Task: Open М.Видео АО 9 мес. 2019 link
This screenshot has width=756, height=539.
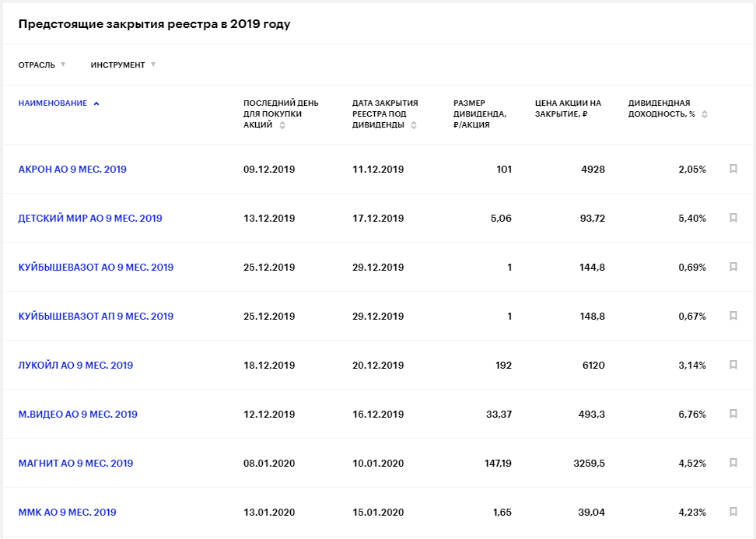Action: [78, 415]
